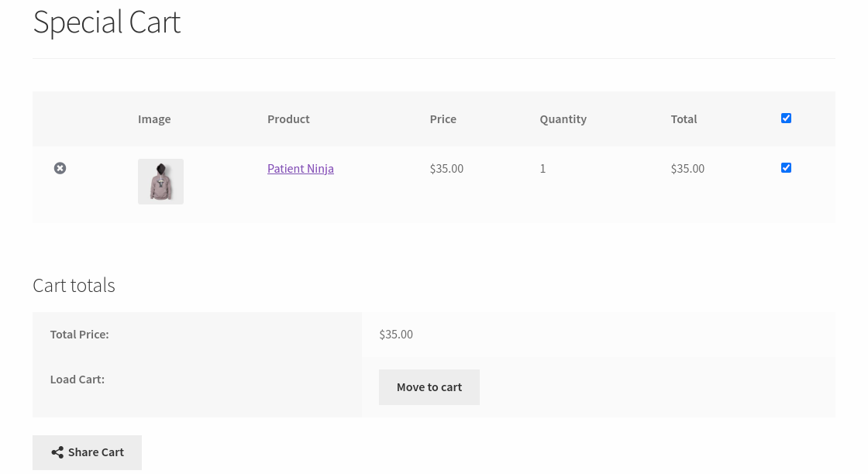The width and height of the screenshot is (868, 474).
Task: Click the Total Price amount $35.00
Action: (395, 334)
